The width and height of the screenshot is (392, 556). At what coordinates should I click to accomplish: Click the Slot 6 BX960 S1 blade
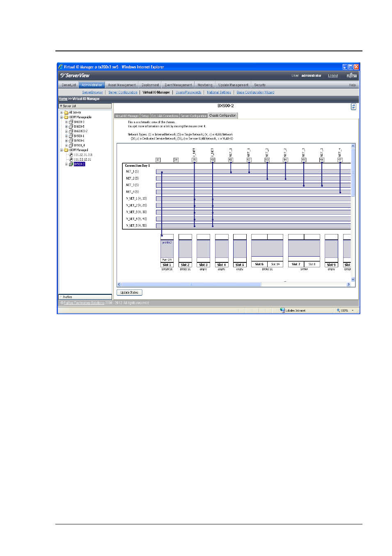click(267, 251)
